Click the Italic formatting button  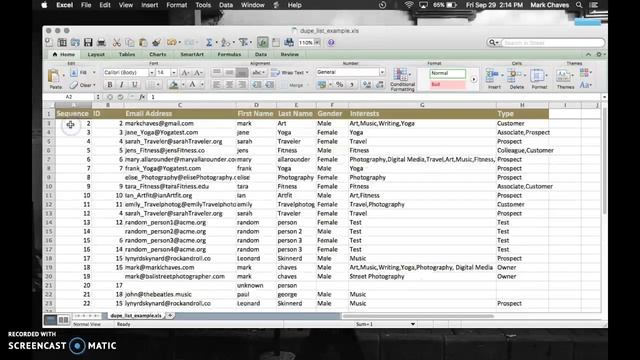click(122, 85)
